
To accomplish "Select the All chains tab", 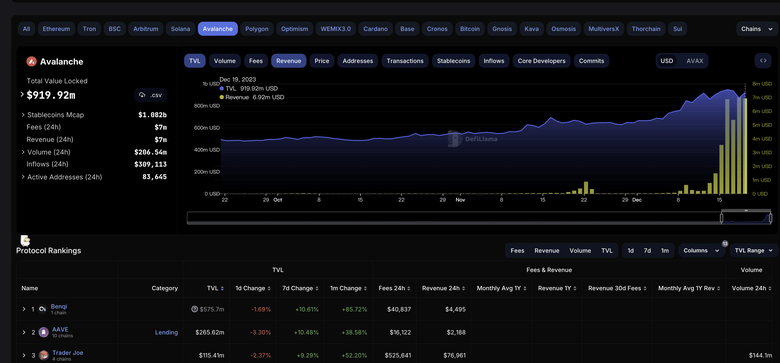I will tap(26, 29).
